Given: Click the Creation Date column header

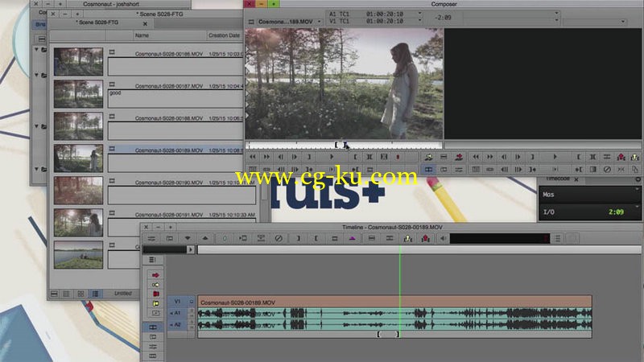Looking at the screenshot, I should click(224, 35).
